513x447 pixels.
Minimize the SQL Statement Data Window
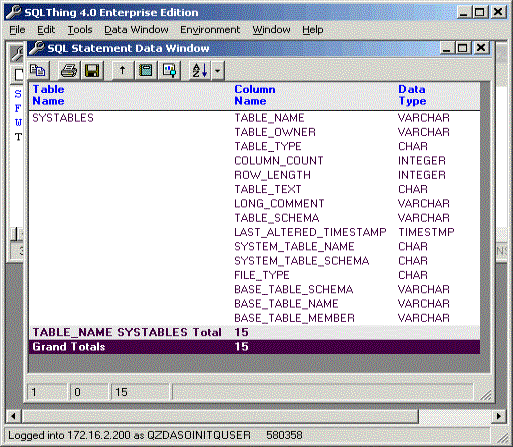[447, 48]
